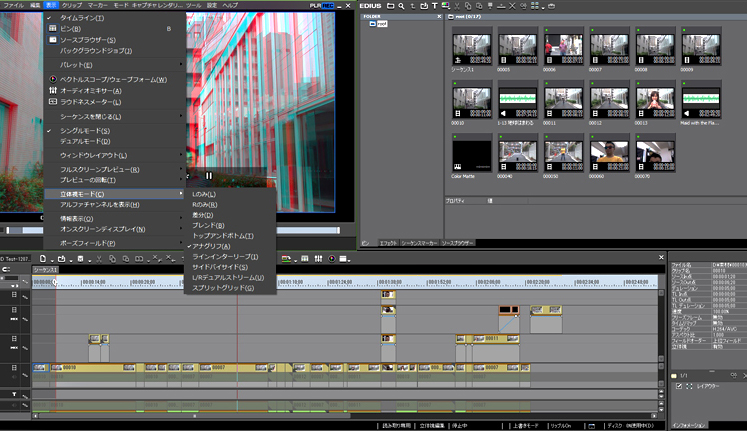Expand フルスクリーンプレビュー(R) submenu
This screenshot has height=431, width=747.
[x=114, y=170]
